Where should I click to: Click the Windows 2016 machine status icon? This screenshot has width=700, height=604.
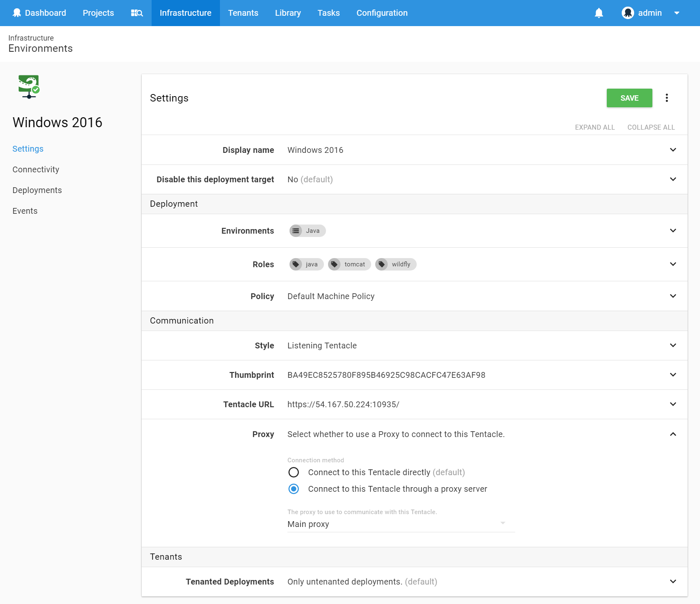tap(29, 87)
